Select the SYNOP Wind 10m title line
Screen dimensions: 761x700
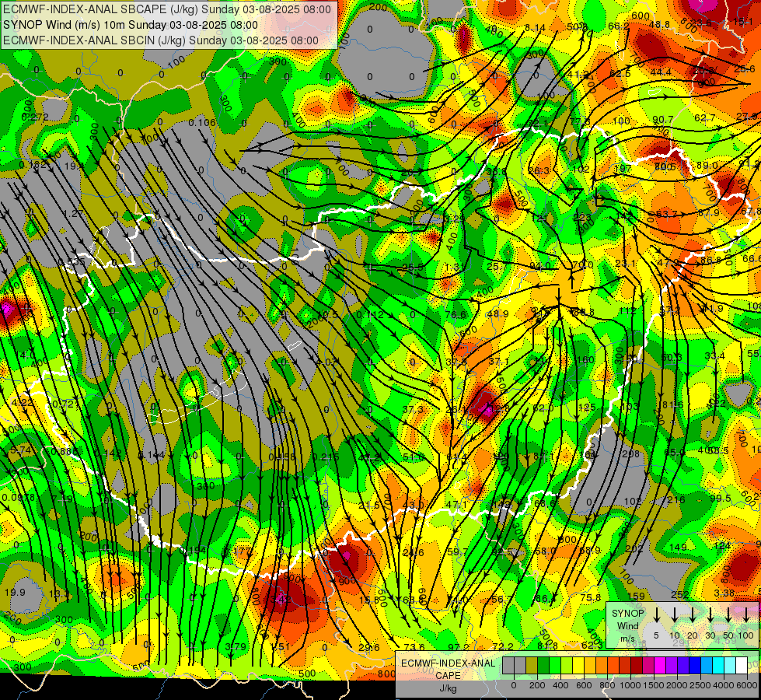point(131,25)
